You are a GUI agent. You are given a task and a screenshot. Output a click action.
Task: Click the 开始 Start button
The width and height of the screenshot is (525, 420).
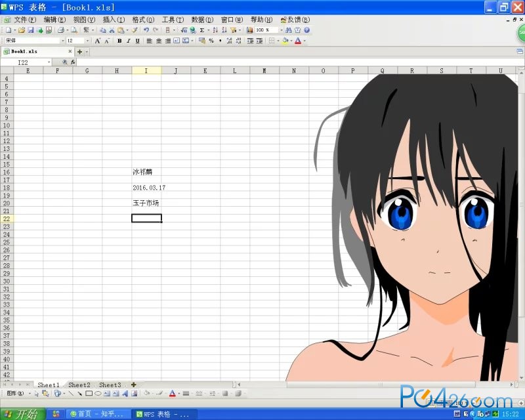tap(23, 414)
